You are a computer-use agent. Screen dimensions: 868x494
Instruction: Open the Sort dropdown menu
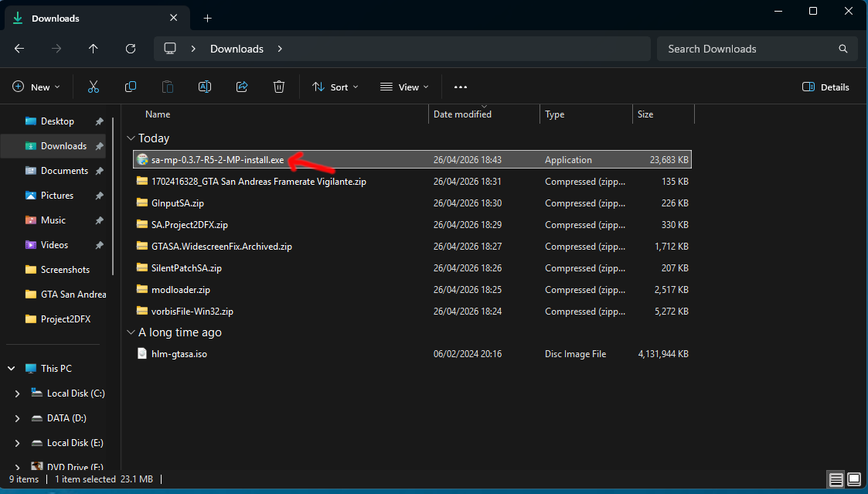335,87
